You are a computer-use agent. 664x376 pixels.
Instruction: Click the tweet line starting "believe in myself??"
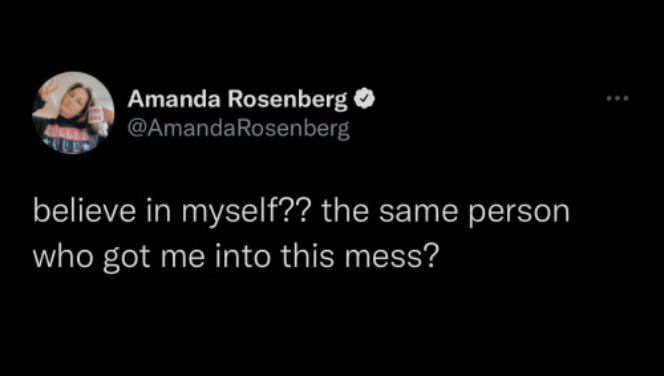301,213
